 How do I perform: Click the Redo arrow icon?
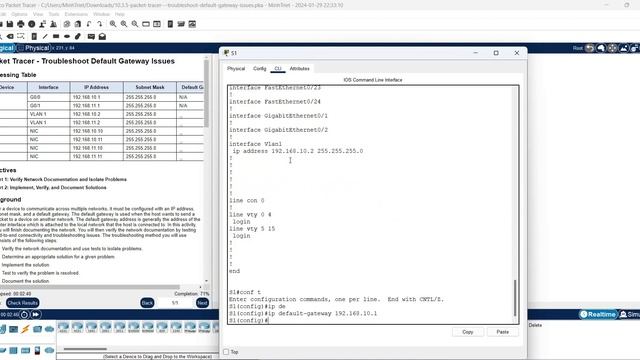(100, 24)
